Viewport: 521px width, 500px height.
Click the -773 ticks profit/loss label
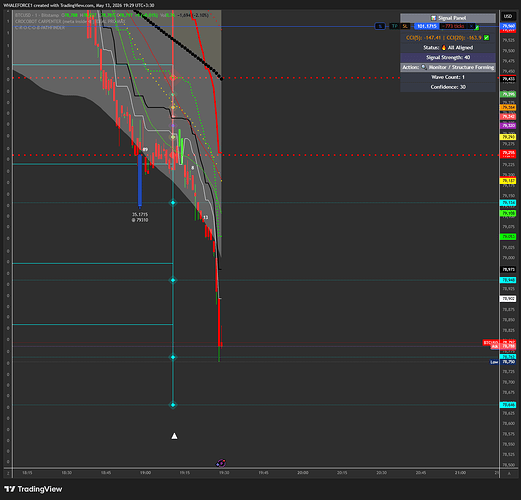(x=453, y=26)
